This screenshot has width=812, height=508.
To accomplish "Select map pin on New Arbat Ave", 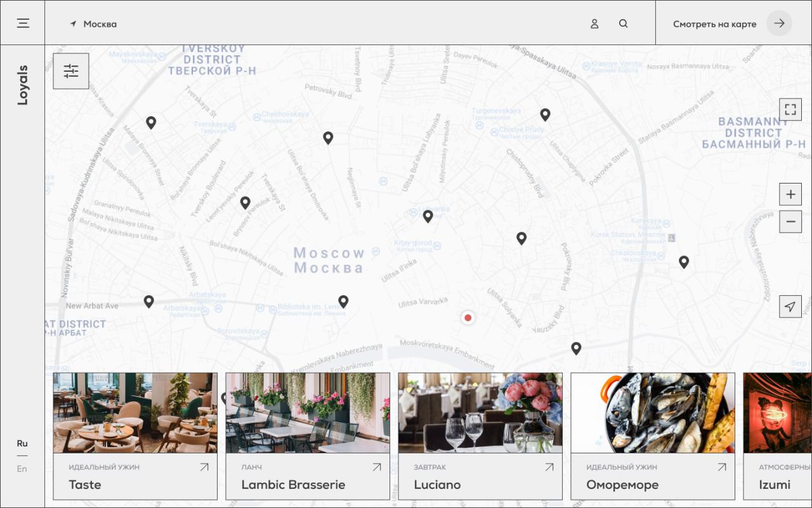I will pyautogui.click(x=148, y=302).
